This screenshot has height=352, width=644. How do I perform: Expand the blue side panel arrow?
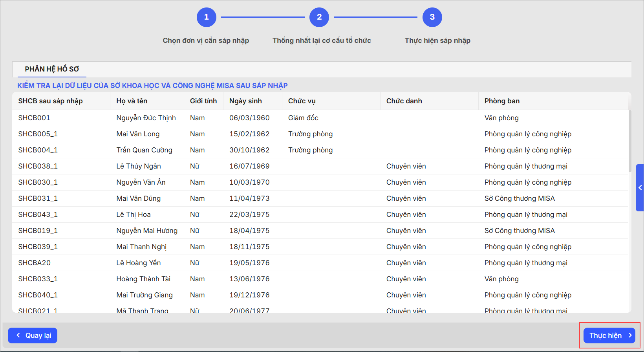click(640, 188)
